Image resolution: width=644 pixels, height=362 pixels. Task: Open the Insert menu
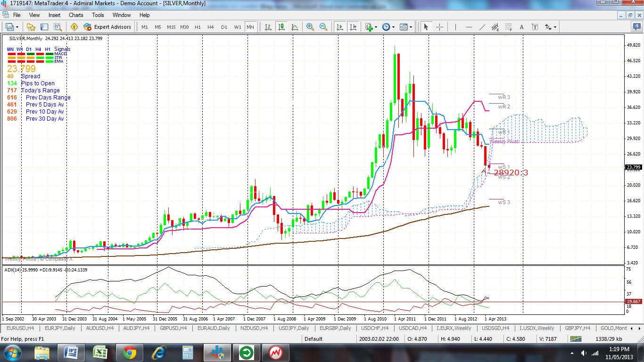coord(54,15)
